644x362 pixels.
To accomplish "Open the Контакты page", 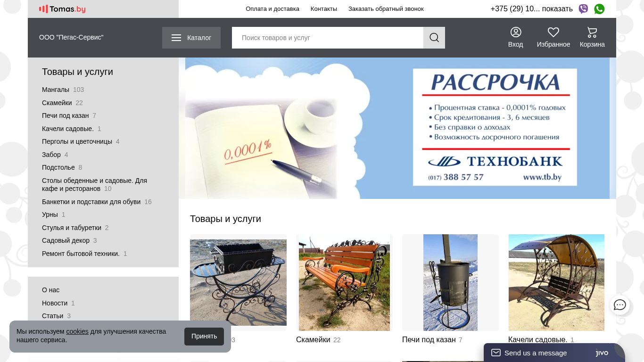I will pyautogui.click(x=324, y=9).
